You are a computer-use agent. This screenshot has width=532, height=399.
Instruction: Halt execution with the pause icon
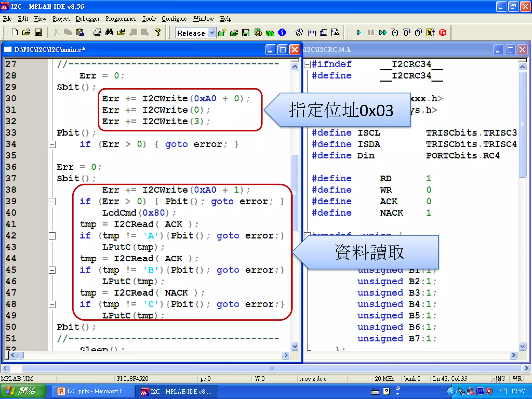coord(371,33)
